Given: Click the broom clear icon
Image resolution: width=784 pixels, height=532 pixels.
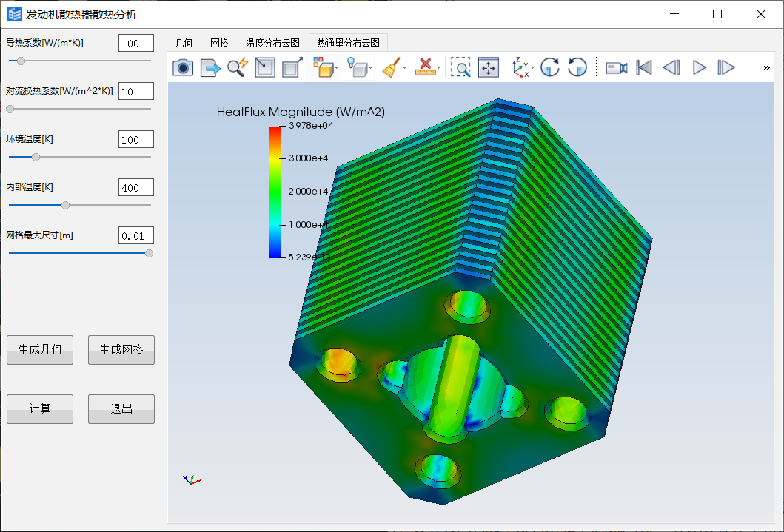Looking at the screenshot, I should (392, 67).
